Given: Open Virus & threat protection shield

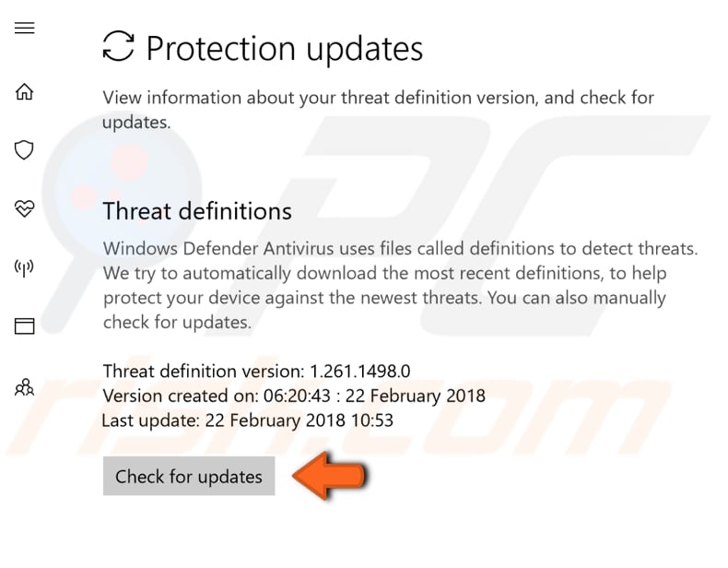Looking at the screenshot, I should click(x=25, y=149).
